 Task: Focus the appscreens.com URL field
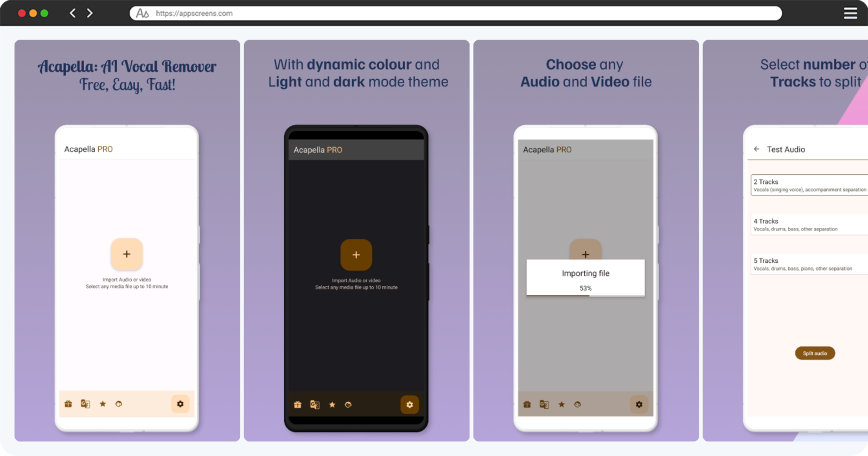click(x=456, y=13)
